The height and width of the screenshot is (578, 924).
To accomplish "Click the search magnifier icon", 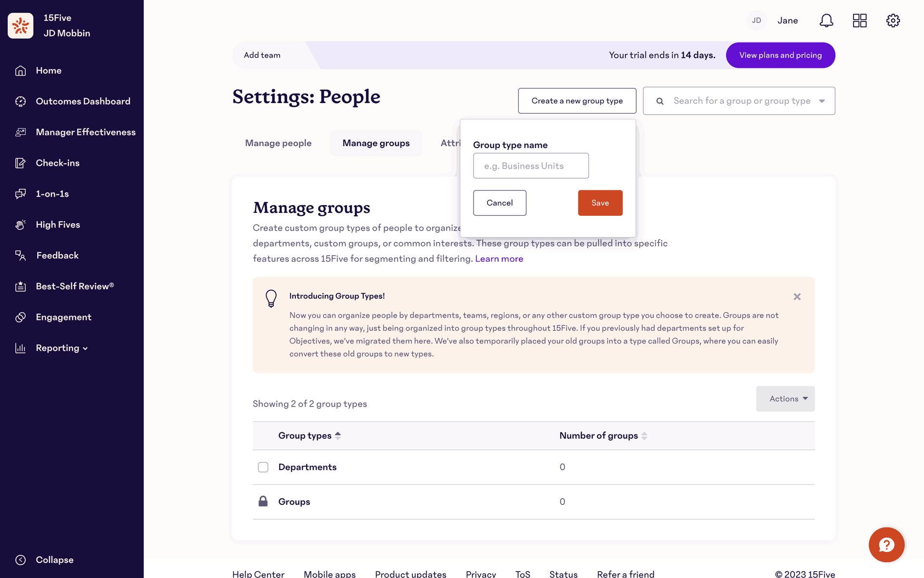I will click(660, 101).
